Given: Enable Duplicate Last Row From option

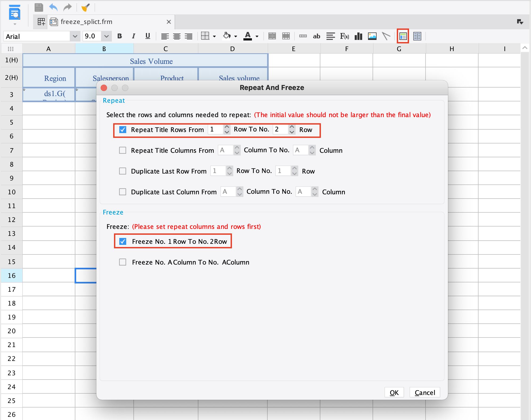Looking at the screenshot, I should click(123, 171).
